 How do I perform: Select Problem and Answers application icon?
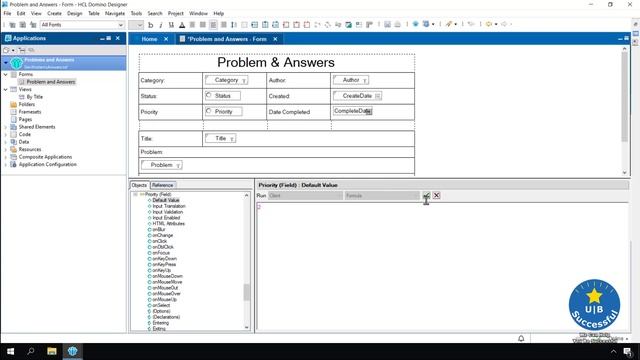(16, 63)
